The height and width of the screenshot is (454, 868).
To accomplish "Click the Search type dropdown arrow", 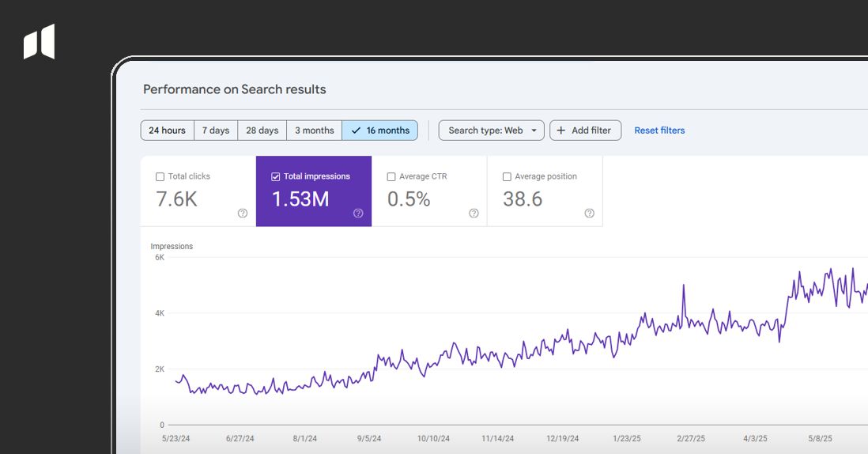I will 534,131.
